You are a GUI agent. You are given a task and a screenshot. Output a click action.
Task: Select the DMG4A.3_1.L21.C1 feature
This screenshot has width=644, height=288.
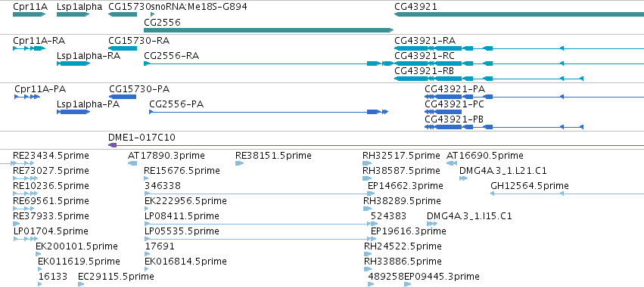[x=463, y=178]
